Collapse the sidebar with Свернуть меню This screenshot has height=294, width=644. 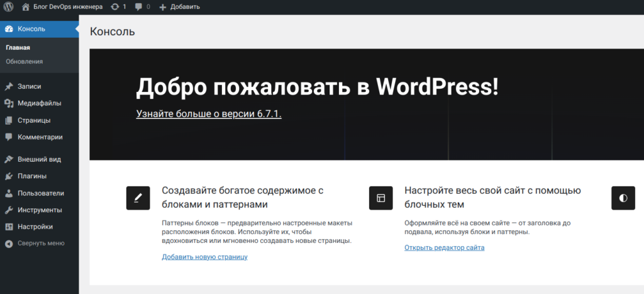[x=40, y=243]
